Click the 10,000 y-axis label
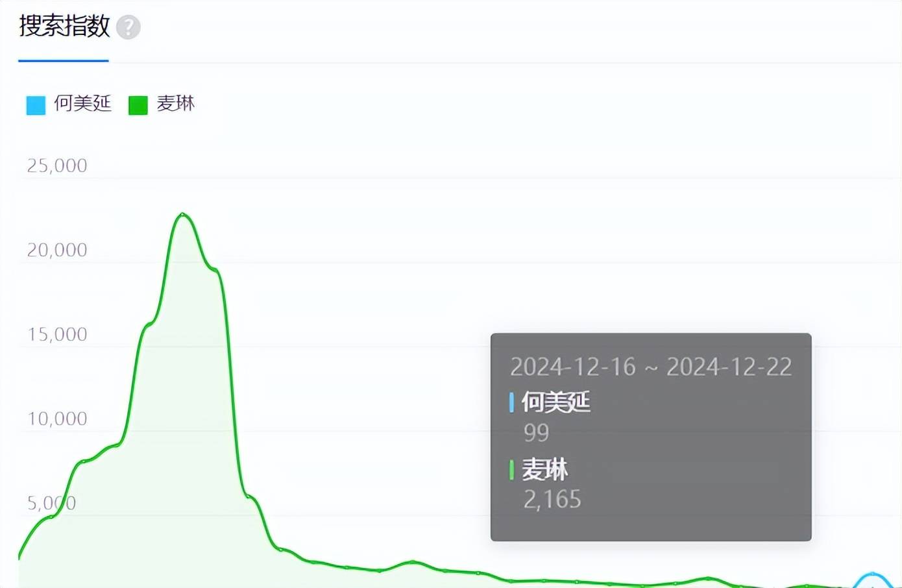This screenshot has width=902, height=588. coord(57,419)
